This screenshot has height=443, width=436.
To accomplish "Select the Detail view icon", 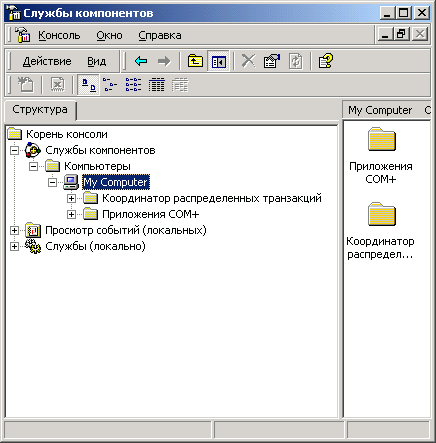I will [156, 85].
